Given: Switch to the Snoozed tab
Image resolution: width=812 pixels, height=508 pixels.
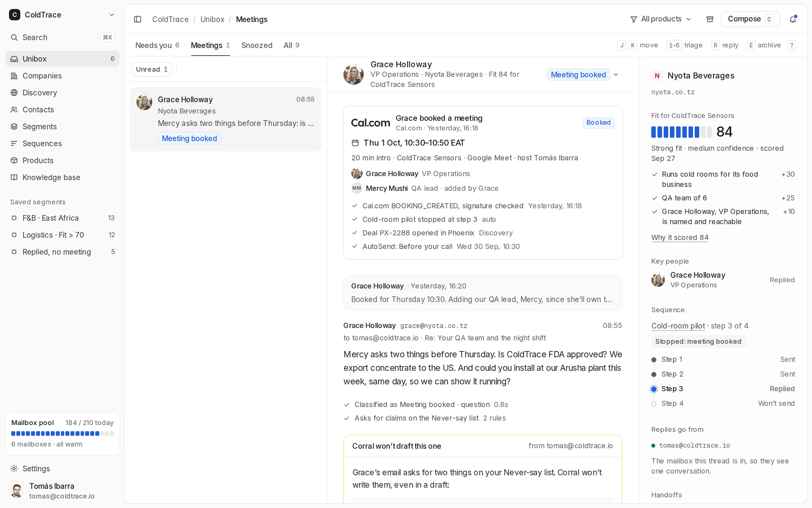Looking at the screenshot, I should click(x=257, y=45).
